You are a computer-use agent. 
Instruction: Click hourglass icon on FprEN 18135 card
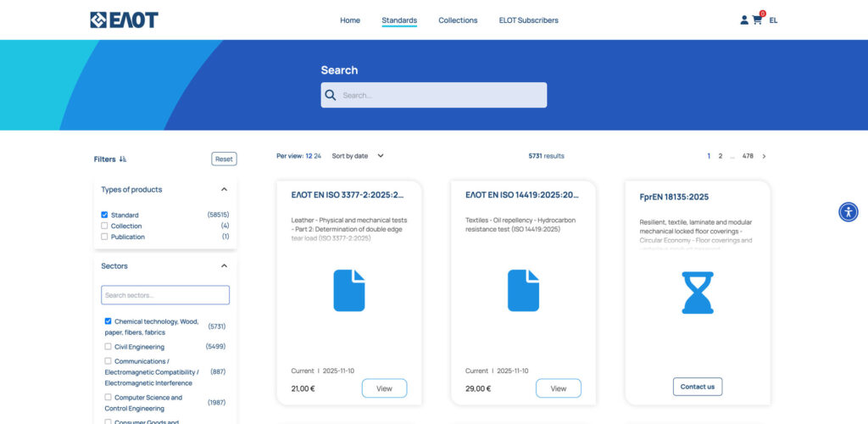click(698, 293)
